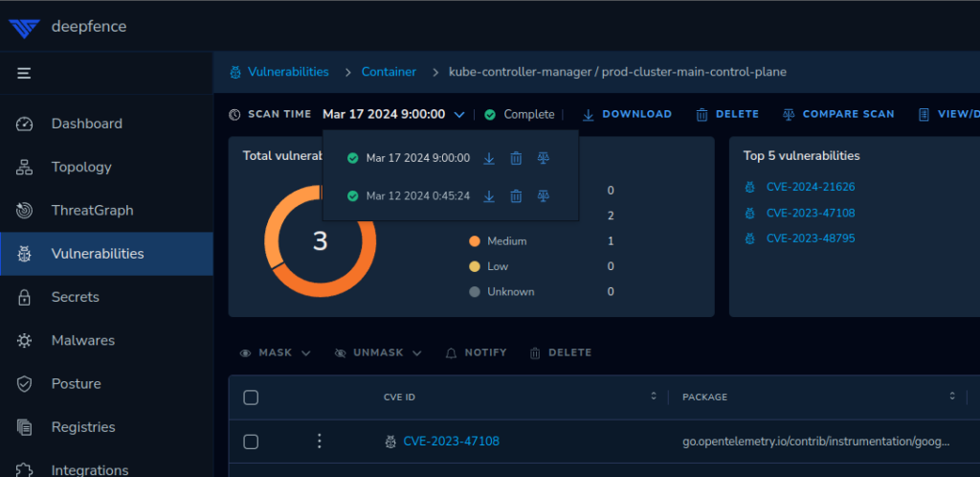Click the vulnerability donut chart showing 3
980x477 pixels.
pyautogui.click(x=320, y=240)
